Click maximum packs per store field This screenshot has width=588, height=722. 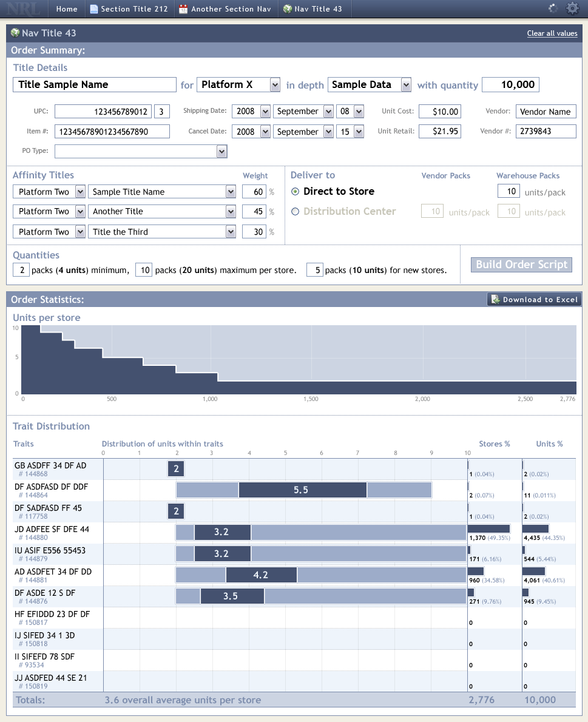tap(144, 270)
